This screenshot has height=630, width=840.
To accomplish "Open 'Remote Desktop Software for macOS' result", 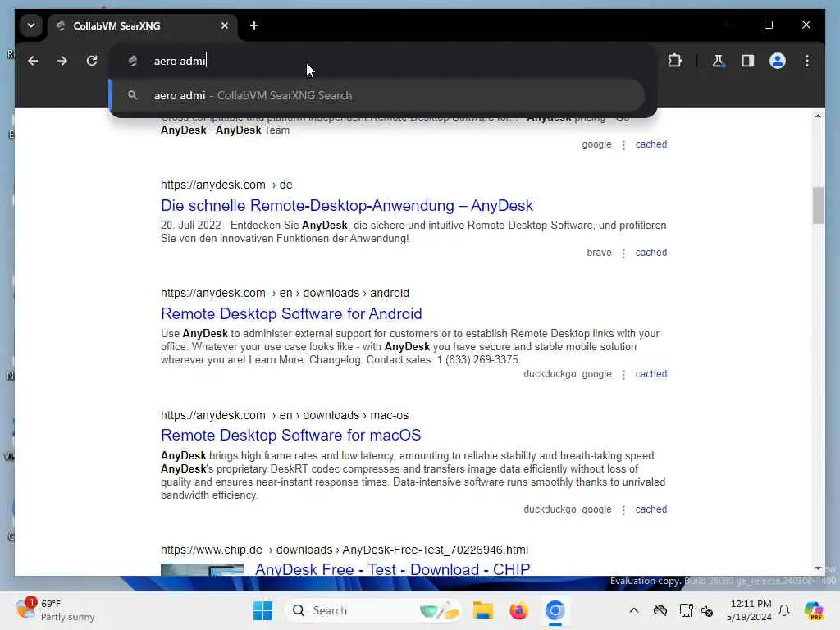I will (x=291, y=435).
